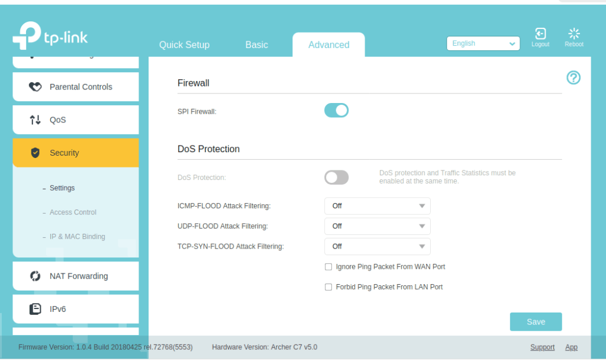Open the Parental Controls menu
This screenshot has width=606, height=364.
[x=76, y=87]
